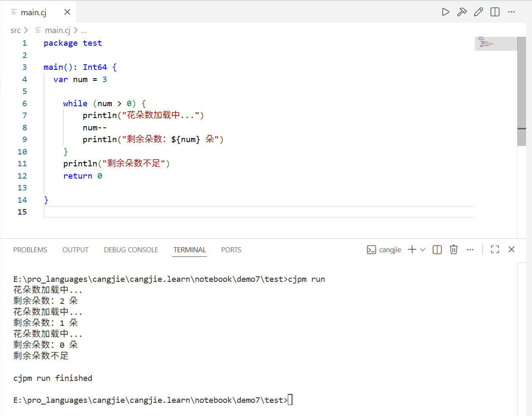This screenshot has width=532, height=416.
Task: Click the file icon on main.cj tab
Action: coord(14,12)
